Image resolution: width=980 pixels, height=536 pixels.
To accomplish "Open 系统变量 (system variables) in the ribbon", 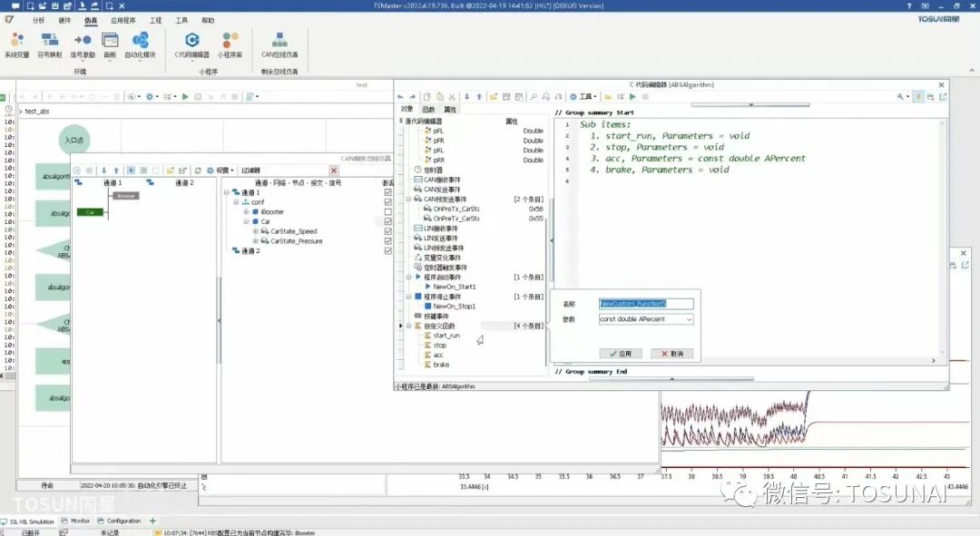I will point(17,45).
